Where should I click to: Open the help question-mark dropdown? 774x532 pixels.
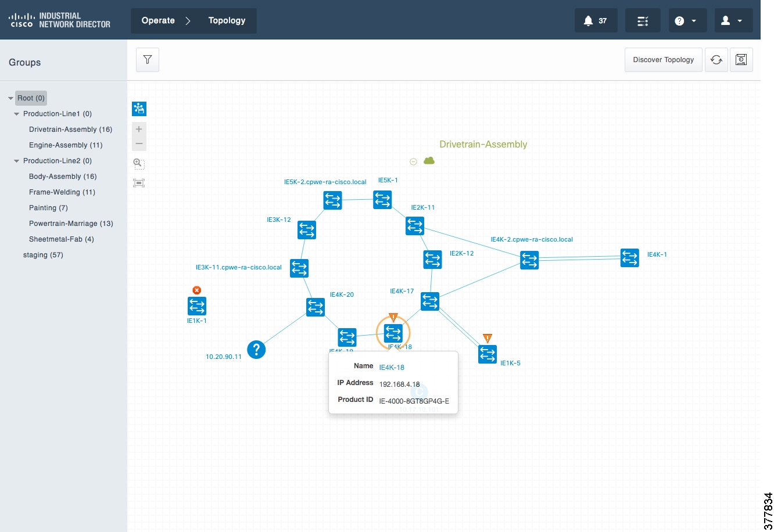pyautogui.click(x=687, y=21)
